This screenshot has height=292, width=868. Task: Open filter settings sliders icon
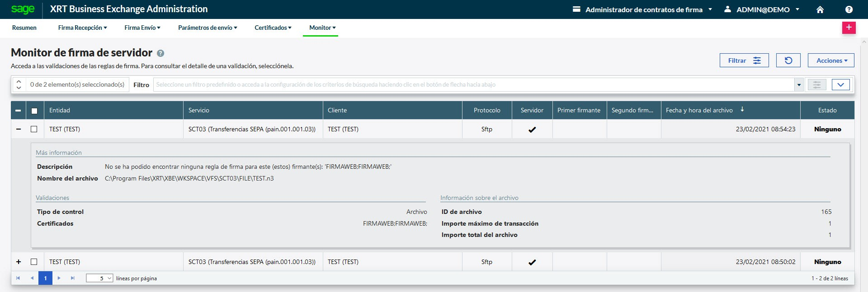click(816, 85)
